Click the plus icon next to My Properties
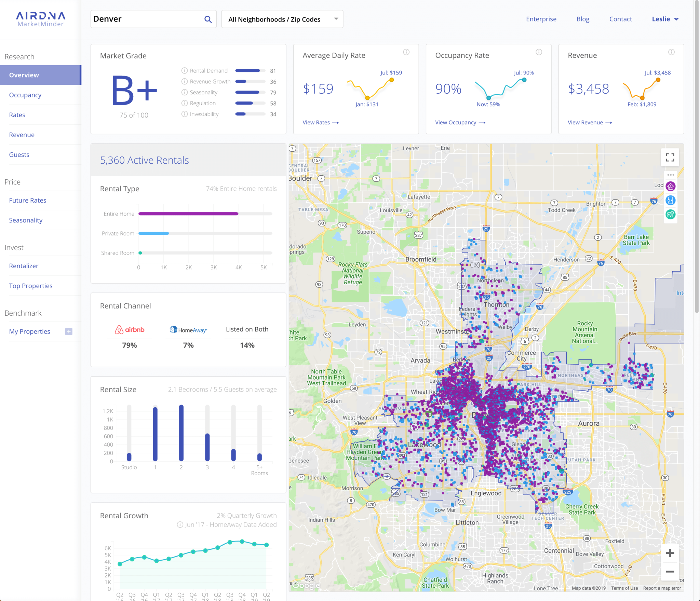The image size is (700, 601). coord(68,331)
